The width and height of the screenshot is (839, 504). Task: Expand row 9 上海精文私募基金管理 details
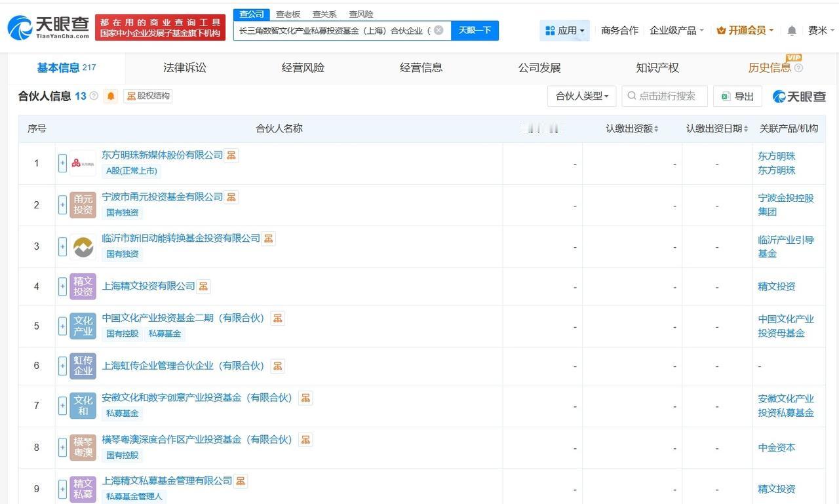pyautogui.click(x=63, y=489)
